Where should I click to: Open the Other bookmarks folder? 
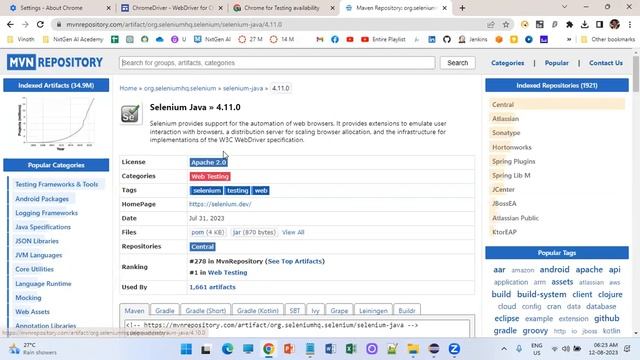click(x=608, y=40)
